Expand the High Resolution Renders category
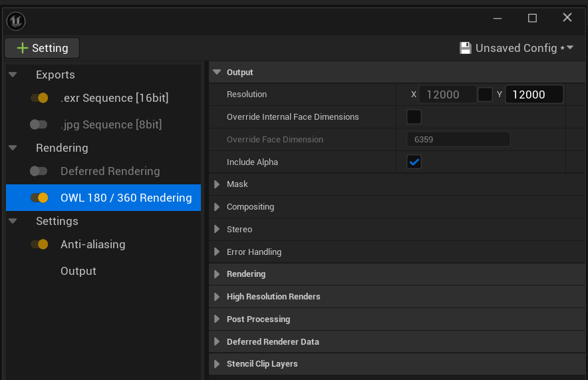 click(217, 297)
